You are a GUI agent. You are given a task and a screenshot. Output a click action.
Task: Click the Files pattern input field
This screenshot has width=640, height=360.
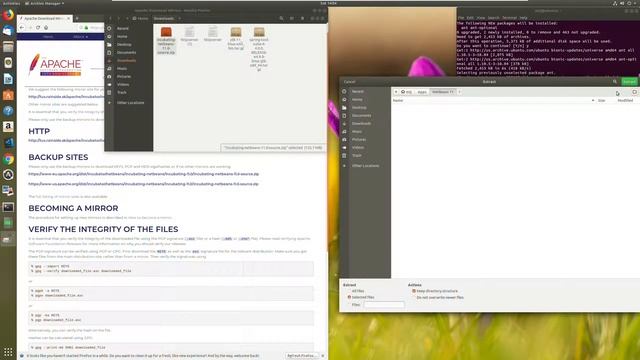click(384, 304)
